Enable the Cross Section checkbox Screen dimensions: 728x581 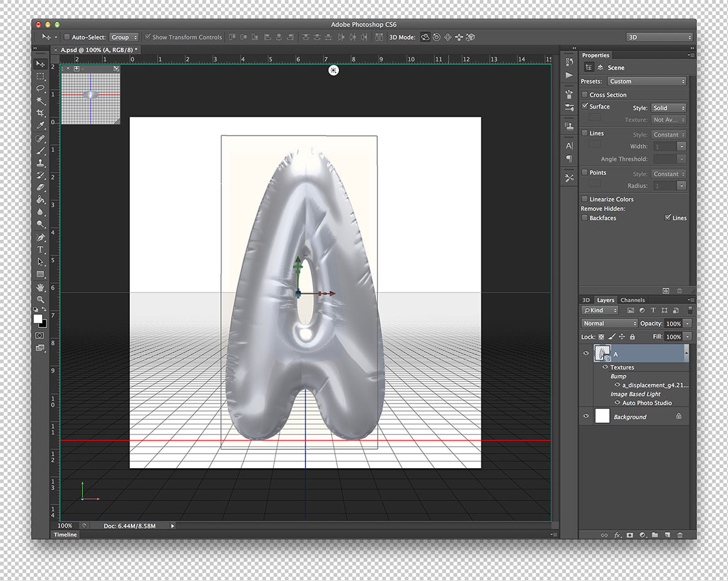585,95
